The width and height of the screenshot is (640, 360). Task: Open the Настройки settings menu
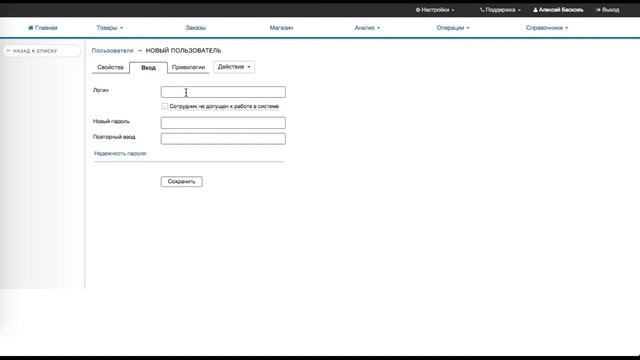click(435, 10)
